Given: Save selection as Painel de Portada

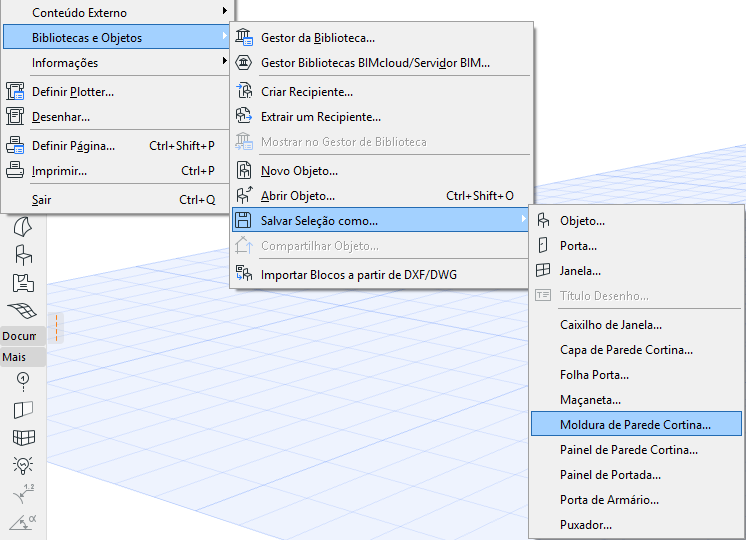Looking at the screenshot, I should (637, 475).
